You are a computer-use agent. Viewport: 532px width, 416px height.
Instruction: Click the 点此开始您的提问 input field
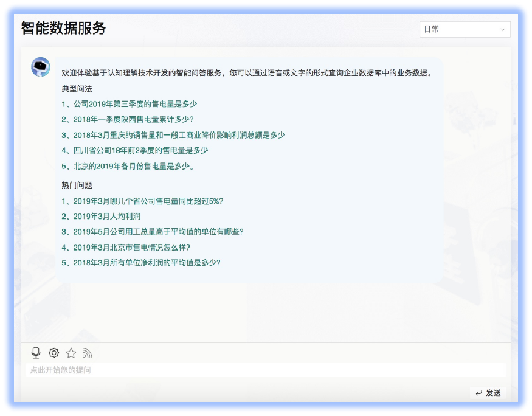pyautogui.click(x=266, y=370)
